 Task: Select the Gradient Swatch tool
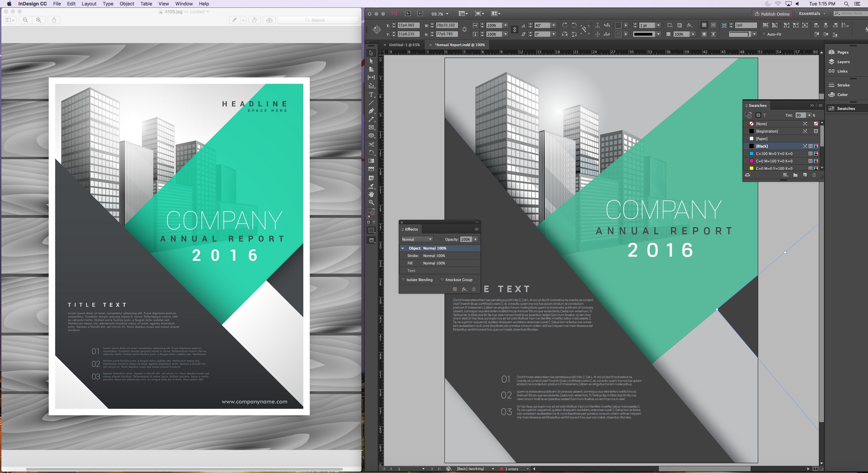371,161
